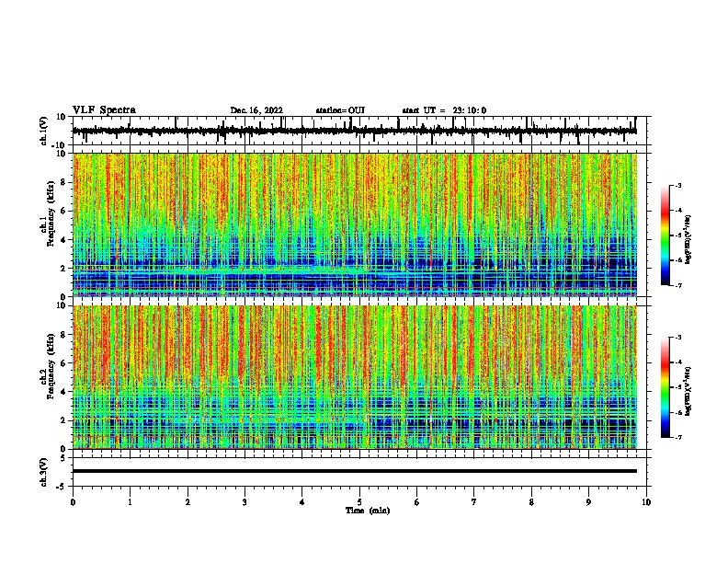
Task: Click the time axis tick label "9"
Action: [588, 502]
